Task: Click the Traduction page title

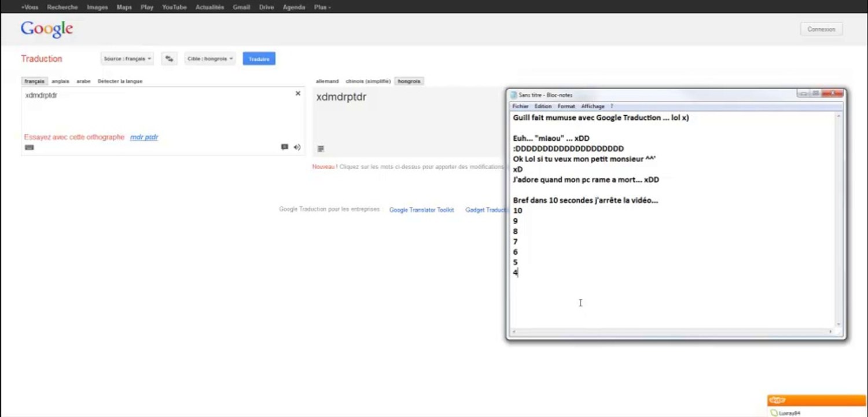Action: pos(41,58)
